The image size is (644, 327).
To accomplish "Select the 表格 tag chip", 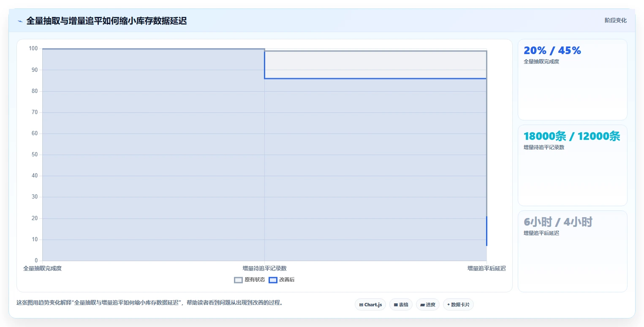I will pos(401,305).
